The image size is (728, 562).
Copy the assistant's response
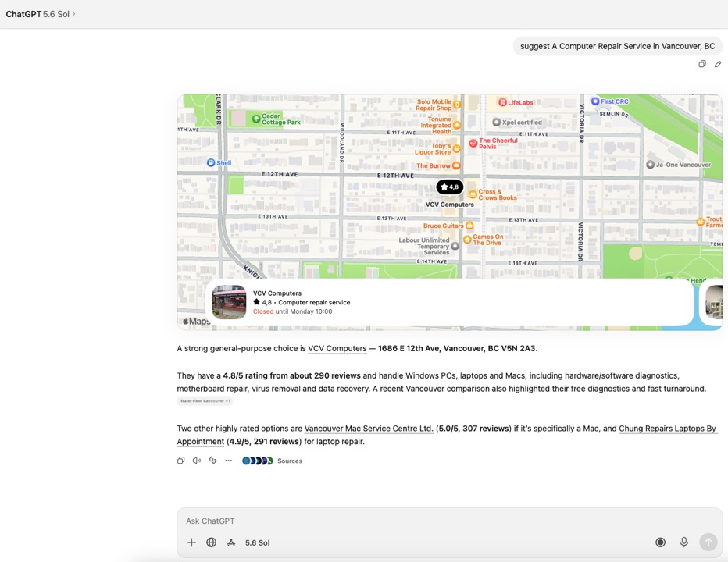point(181,461)
